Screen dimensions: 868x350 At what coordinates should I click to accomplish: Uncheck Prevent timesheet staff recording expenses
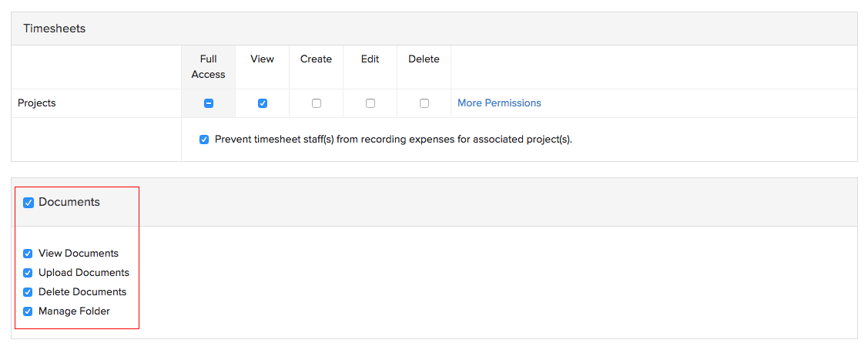click(x=204, y=140)
